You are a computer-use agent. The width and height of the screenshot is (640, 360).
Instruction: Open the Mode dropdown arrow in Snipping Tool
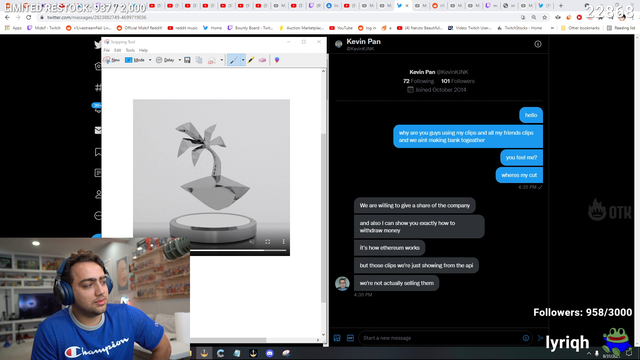[x=150, y=60]
